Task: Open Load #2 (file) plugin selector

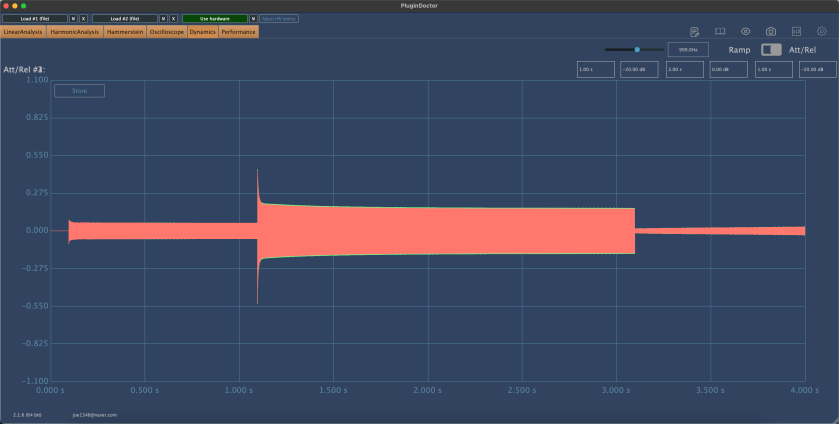Action: click(x=125, y=19)
